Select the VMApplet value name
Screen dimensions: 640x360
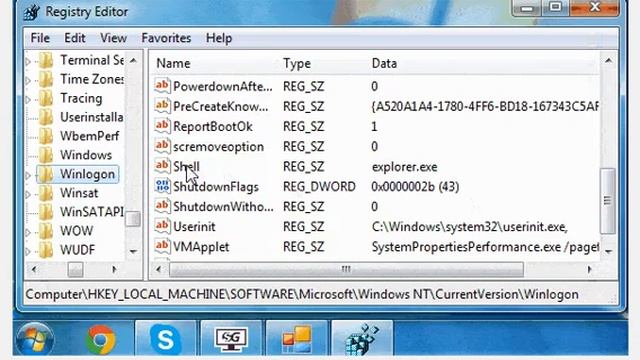(x=201, y=247)
